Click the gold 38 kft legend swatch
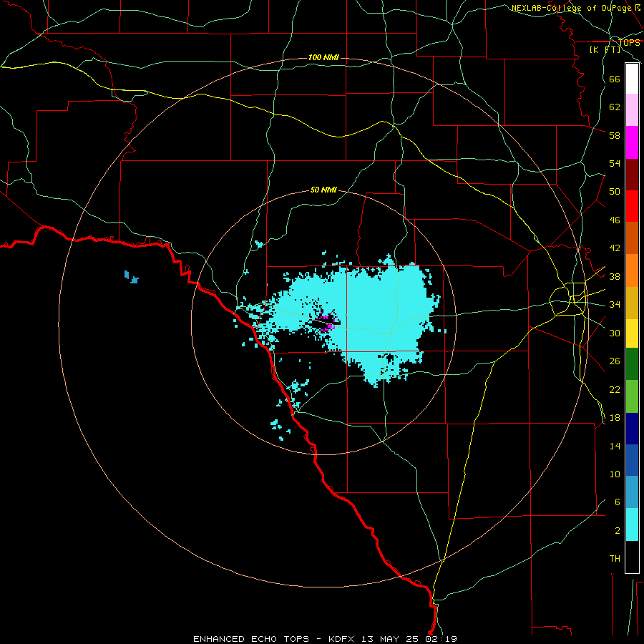The image size is (644, 644). point(632,303)
